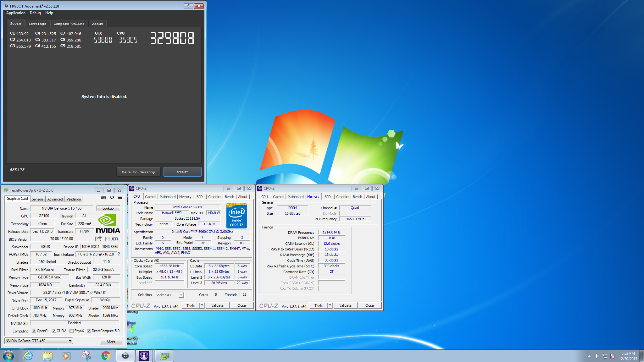The width and height of the screenshot is (644, 362).
Task: Click Close button in right CPU-Z
Action: (x=369, y=305)
